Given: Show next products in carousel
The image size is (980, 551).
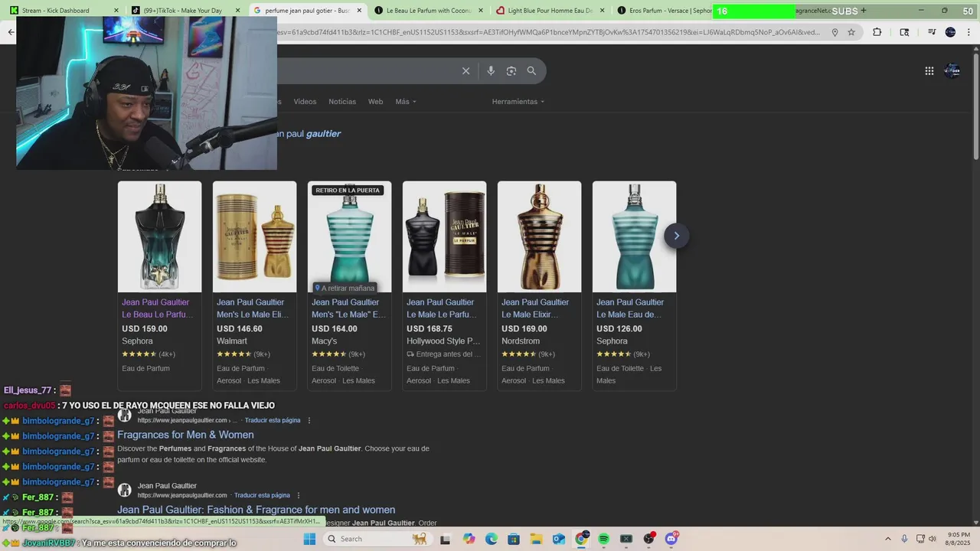Looking at the screenshot, I should tap(676, 236).
